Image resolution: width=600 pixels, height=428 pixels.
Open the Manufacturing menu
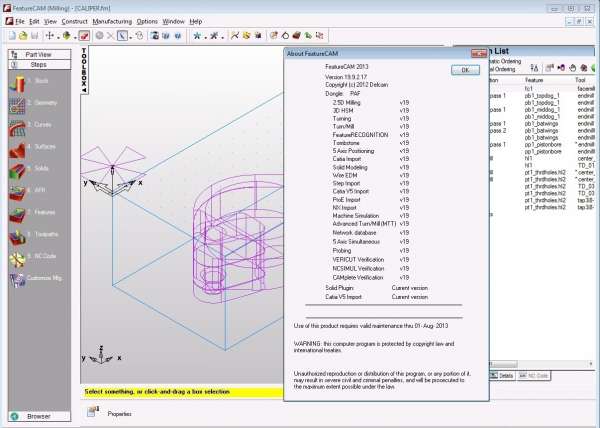(112, 21)
